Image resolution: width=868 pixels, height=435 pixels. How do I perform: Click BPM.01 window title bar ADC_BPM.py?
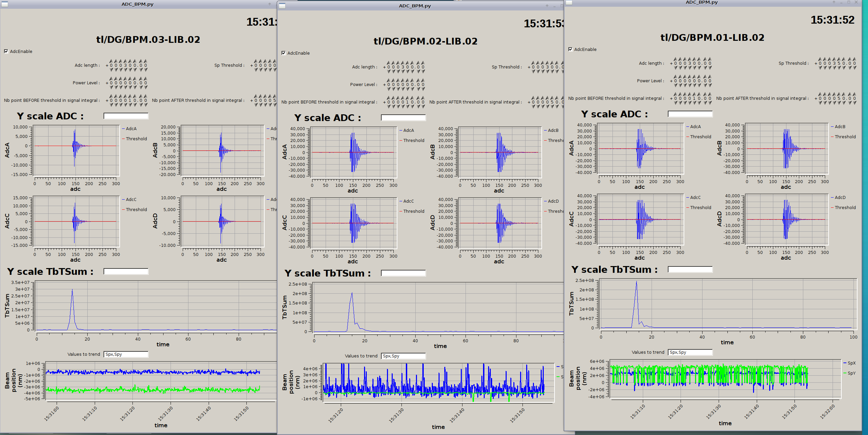(x=701, y=2)
